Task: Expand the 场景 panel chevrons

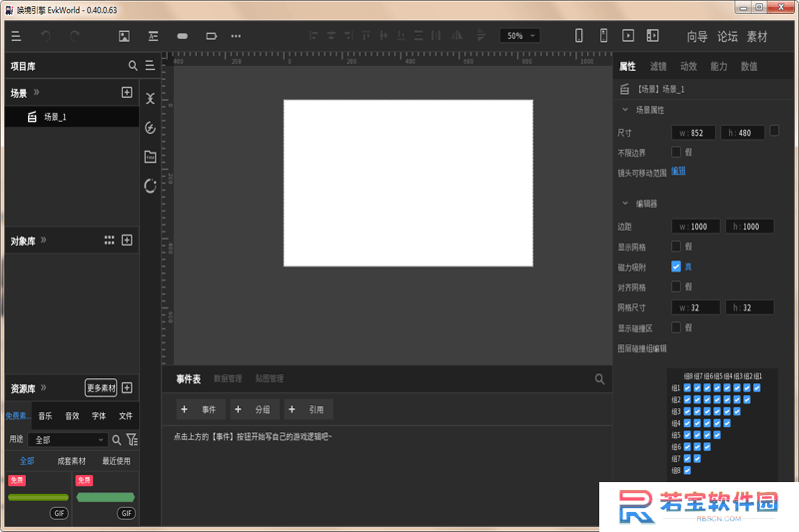Action: (x=36, y=93)
